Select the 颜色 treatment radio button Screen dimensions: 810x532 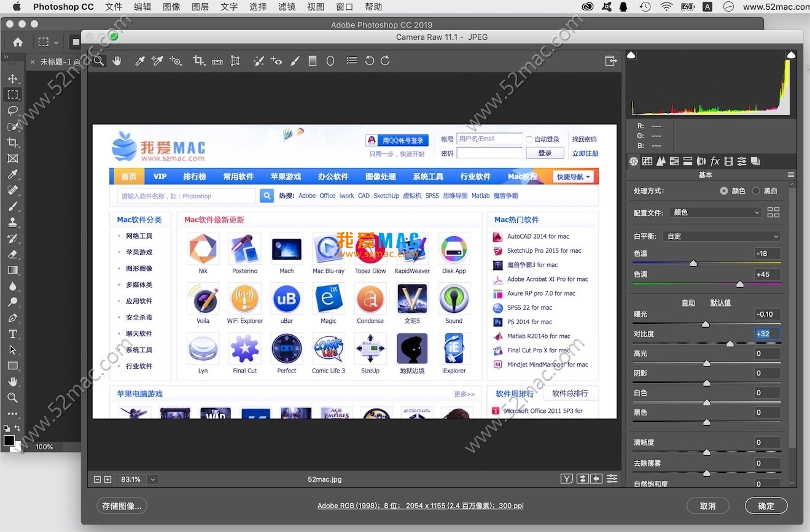(x=724, y=191)
